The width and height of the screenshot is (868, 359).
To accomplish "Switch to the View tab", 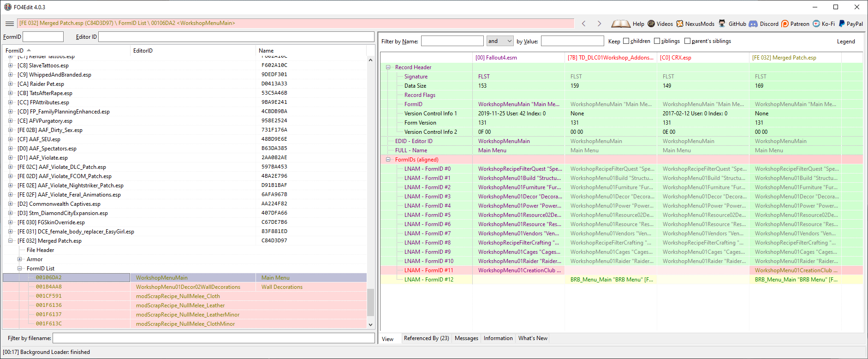I will 388,339.
